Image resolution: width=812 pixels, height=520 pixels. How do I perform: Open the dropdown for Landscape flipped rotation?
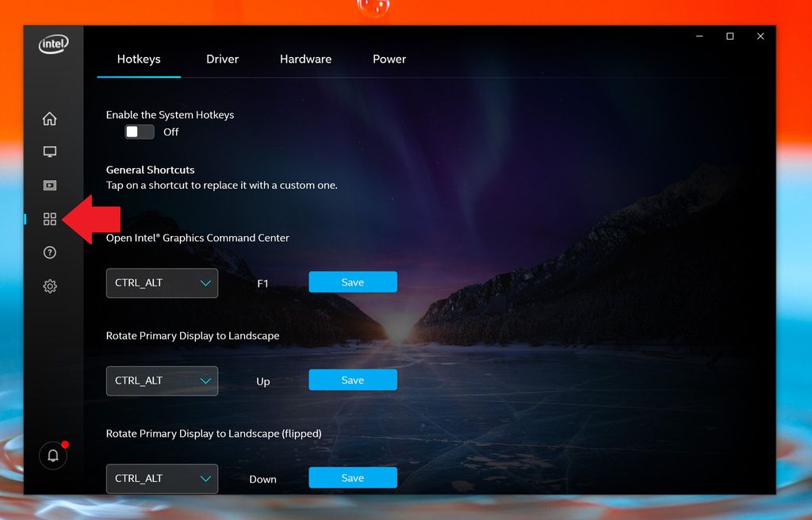[x=162, y=479]
